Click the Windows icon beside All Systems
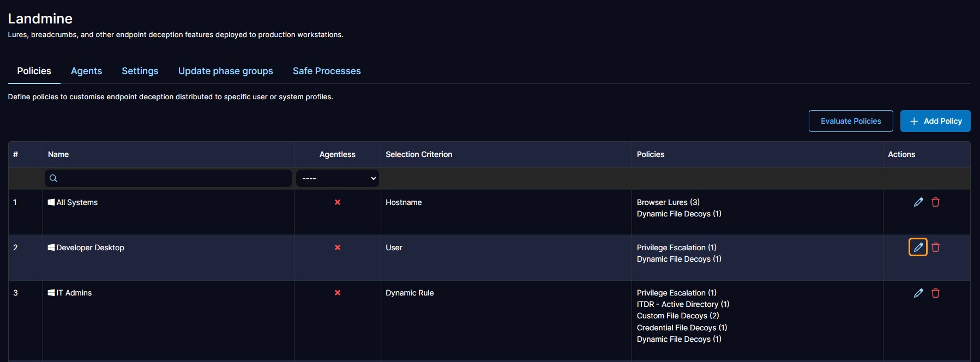Screen dimensions: 980x362 pyautogui.click(x=51, y=202)
